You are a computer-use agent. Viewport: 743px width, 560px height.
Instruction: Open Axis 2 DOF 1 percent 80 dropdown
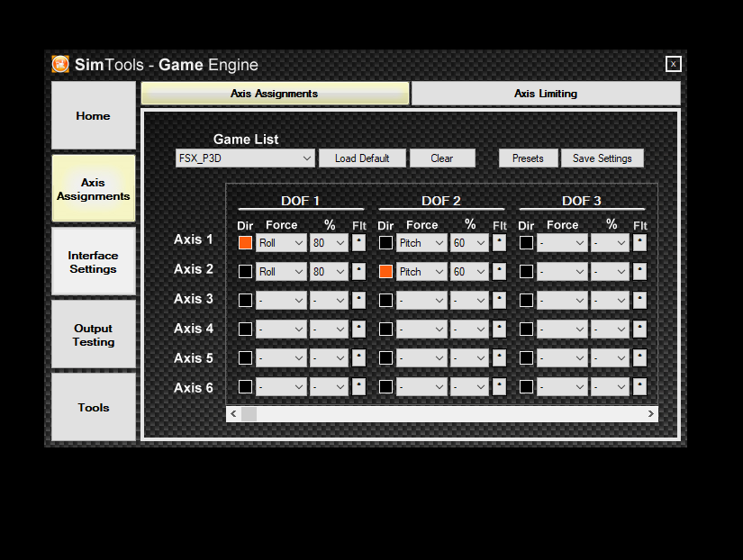coord(329,272)
